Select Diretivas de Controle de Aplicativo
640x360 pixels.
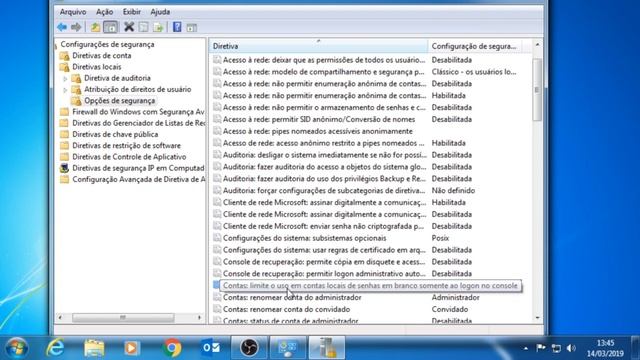[129, 157]
